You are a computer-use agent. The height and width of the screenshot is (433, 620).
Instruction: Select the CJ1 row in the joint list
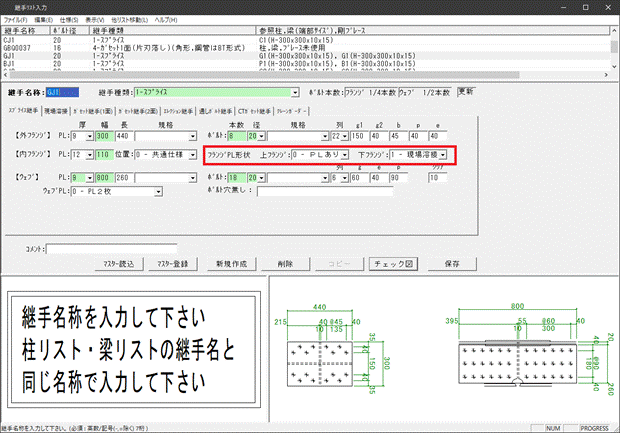tap(306, 40)
